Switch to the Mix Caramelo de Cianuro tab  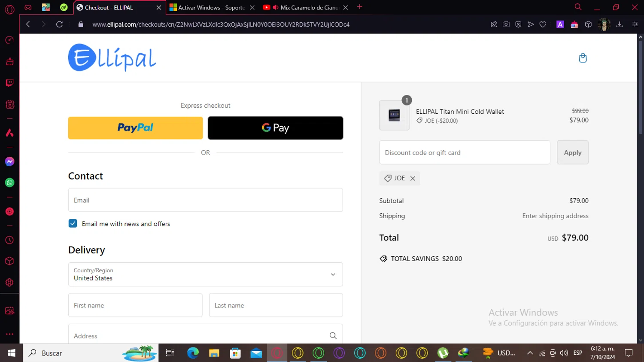click(x=305, y=7)
